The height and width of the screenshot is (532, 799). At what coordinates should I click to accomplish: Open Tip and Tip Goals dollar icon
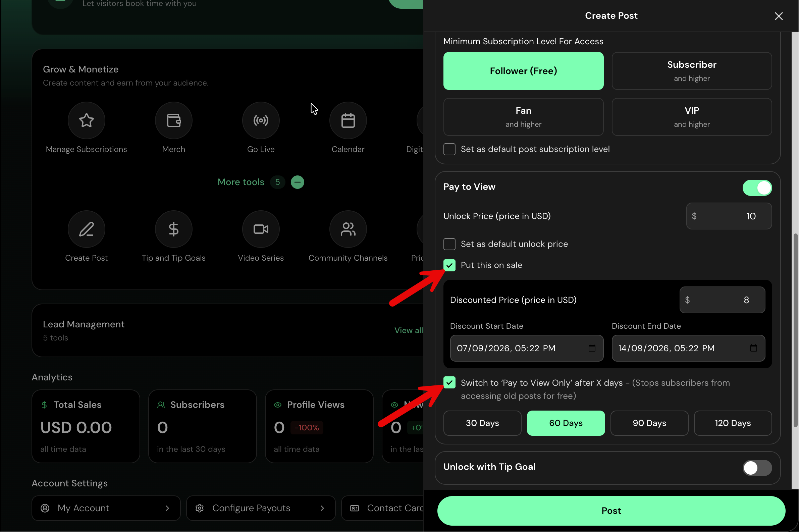[173, 229]
